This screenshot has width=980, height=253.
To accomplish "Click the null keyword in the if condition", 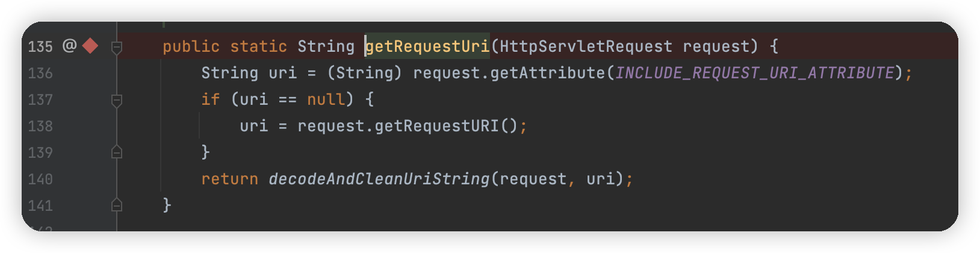I will (326, 99).
